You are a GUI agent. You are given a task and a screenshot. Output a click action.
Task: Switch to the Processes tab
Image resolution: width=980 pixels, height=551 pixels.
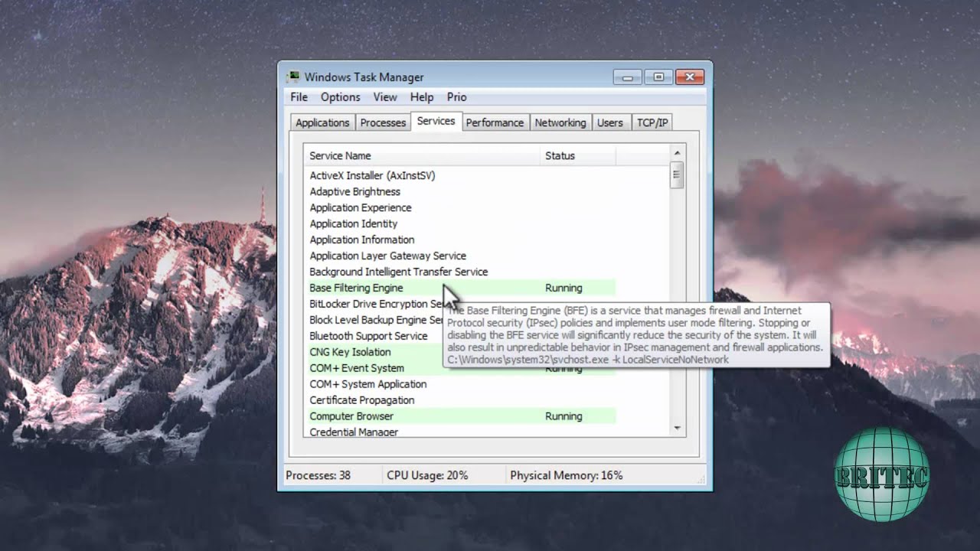(x=383, y=122)
